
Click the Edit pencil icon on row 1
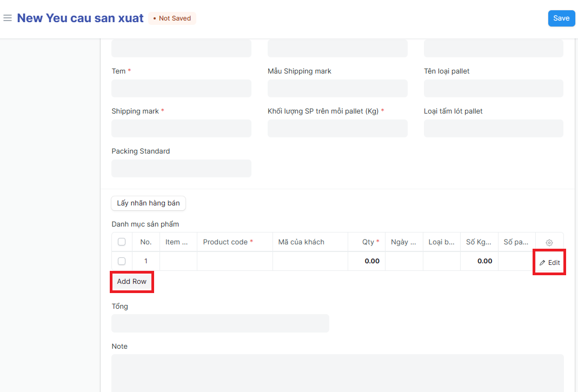(x=543, y=263)
